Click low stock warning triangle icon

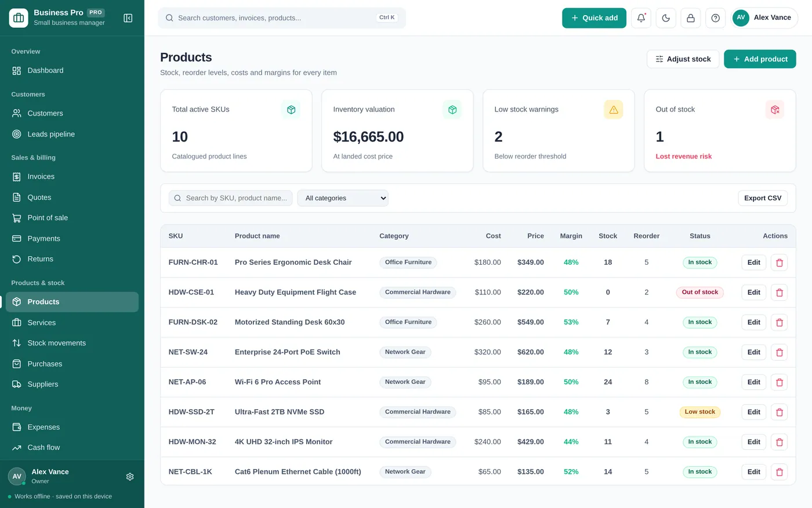pyautogui.click(x=614, y=110)
